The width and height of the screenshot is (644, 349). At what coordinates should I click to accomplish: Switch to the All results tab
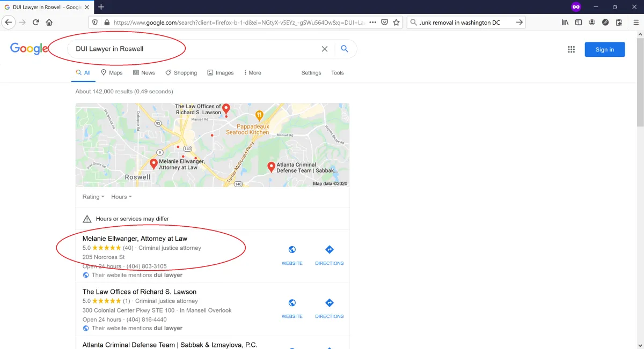tap(83, 73)
